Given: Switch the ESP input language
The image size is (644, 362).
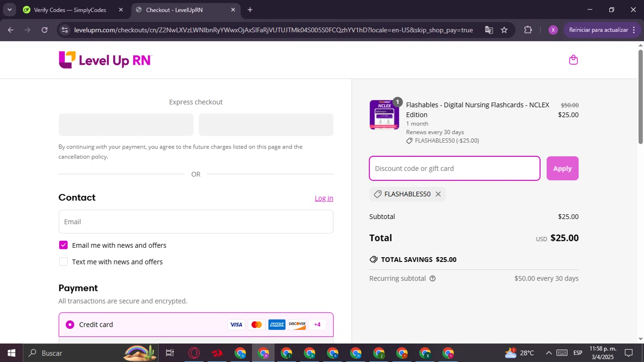Looking at the screenshot, I should click(578, 353).
